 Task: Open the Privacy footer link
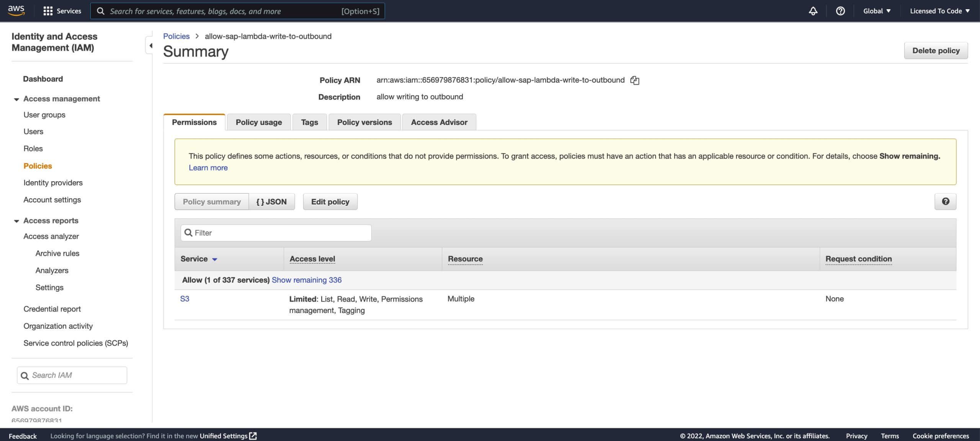(856, 436)
